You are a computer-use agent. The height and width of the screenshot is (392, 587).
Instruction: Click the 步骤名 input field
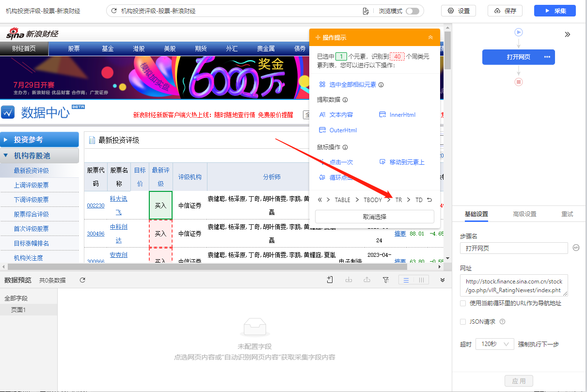[x=514, y=248]
